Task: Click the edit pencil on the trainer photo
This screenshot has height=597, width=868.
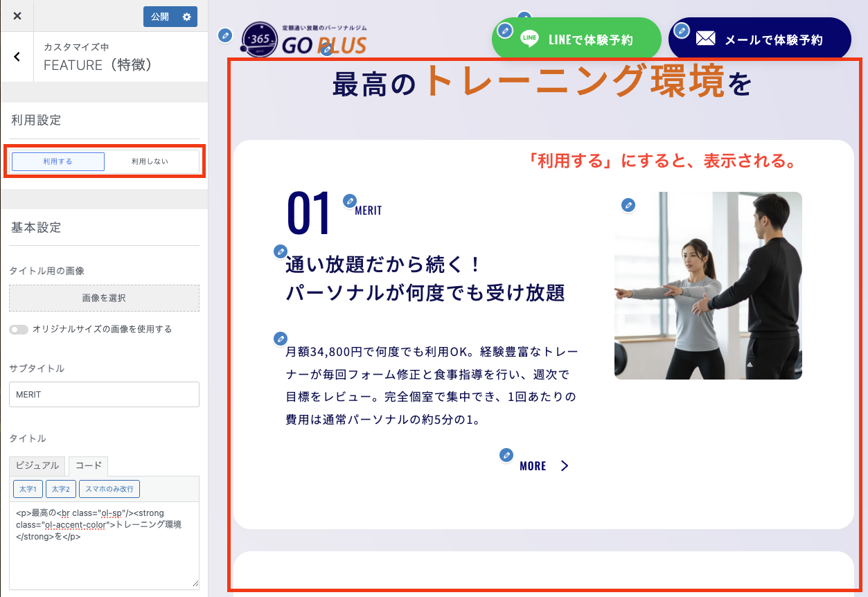Action: 628,205
